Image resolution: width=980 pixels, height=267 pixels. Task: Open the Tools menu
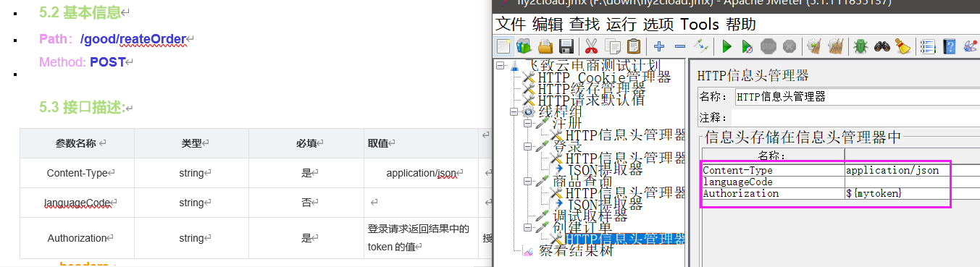coord(700,24)
